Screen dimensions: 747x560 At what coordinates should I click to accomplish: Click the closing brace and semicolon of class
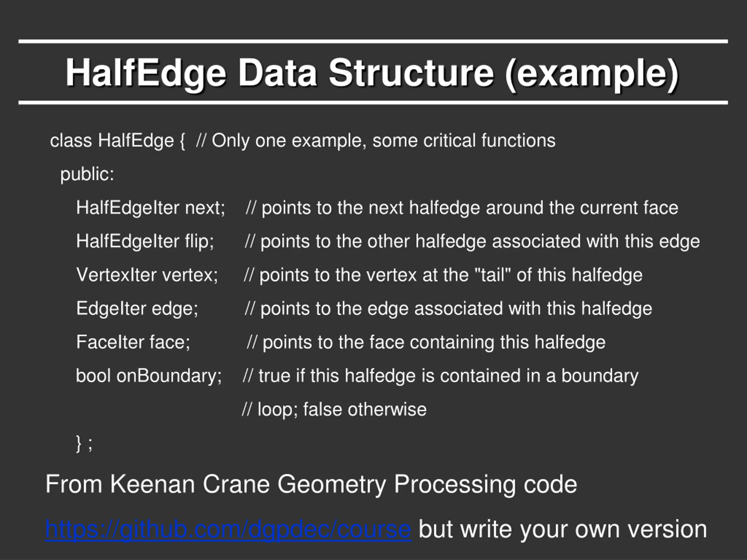(x=84, y=443)
